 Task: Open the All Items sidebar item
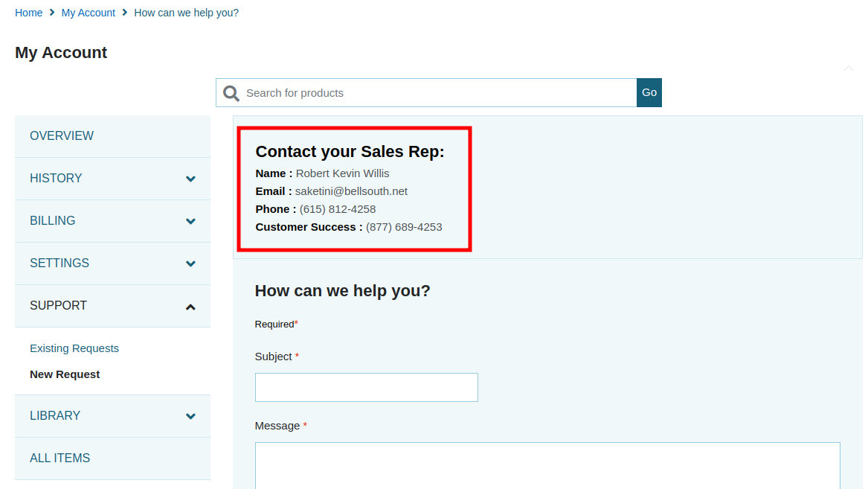pos(60,458)
